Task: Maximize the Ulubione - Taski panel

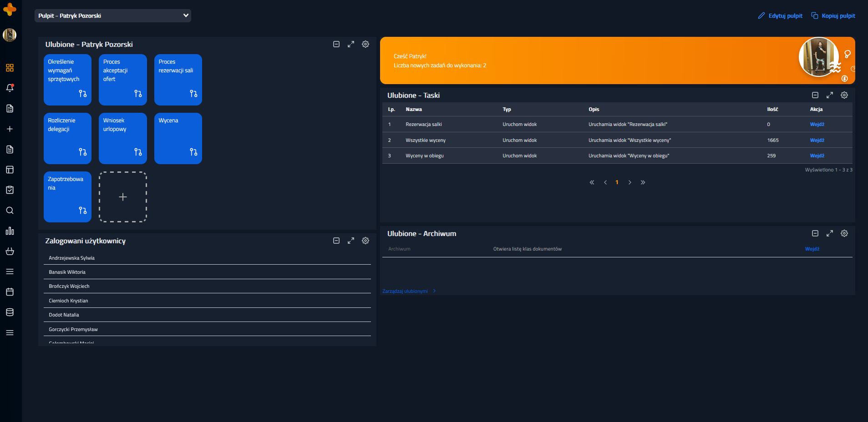Action: click(x=830, y=95)
